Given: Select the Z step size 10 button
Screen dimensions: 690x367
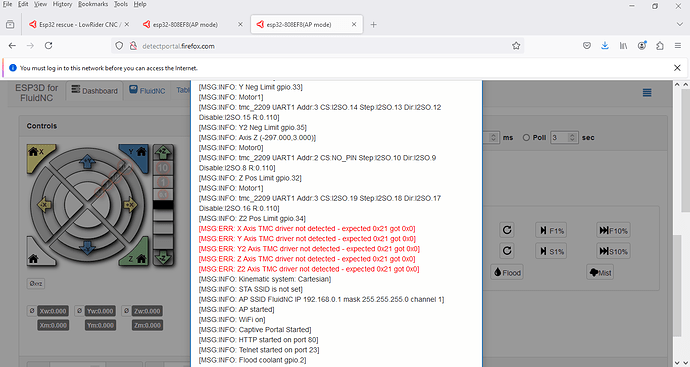Looking at the screenshot, I should click(x=163, y=168).
